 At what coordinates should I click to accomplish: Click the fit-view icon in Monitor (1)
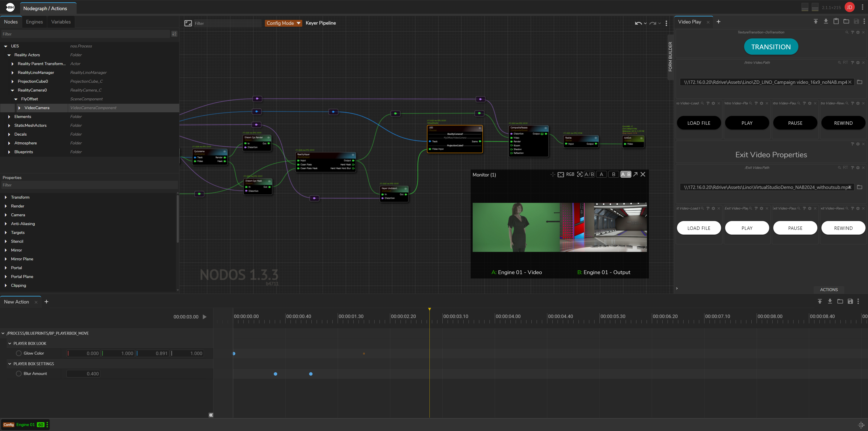coord(561,174)
